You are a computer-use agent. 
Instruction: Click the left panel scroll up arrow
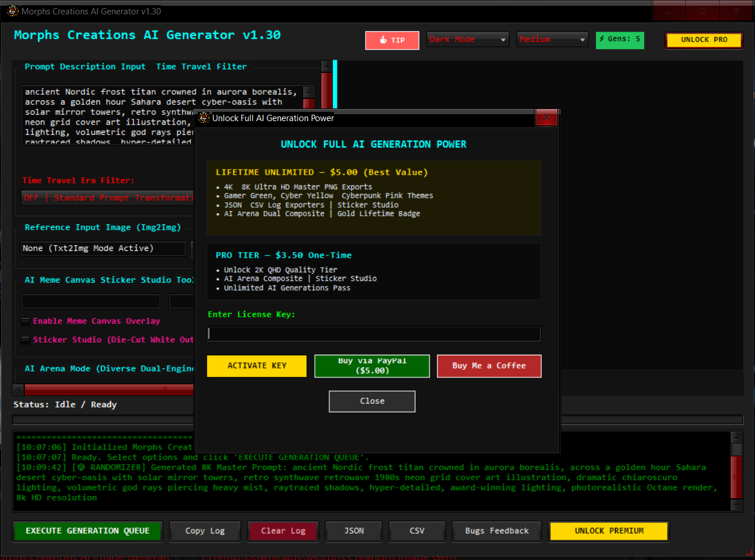click(x=326, y=66)
